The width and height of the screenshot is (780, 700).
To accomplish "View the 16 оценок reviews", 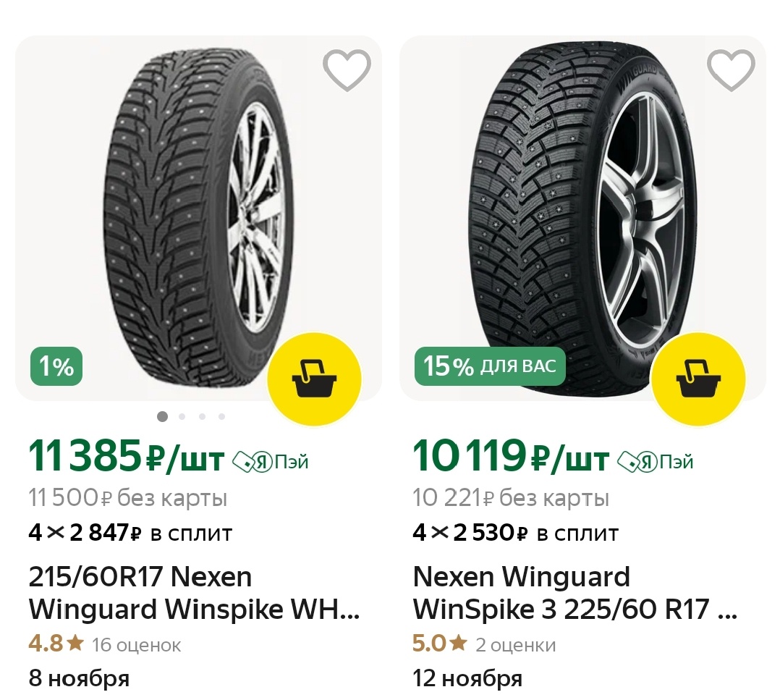I will click(x=136, y=645).
